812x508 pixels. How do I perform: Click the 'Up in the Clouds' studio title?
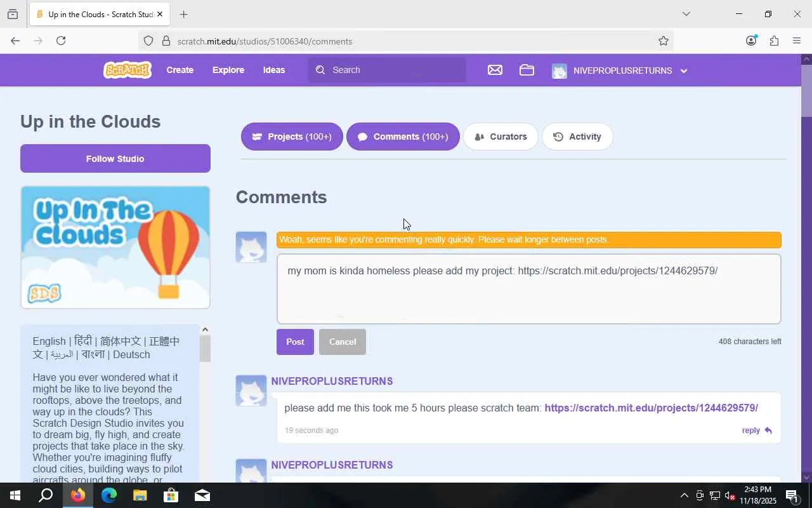click(90, 121)
